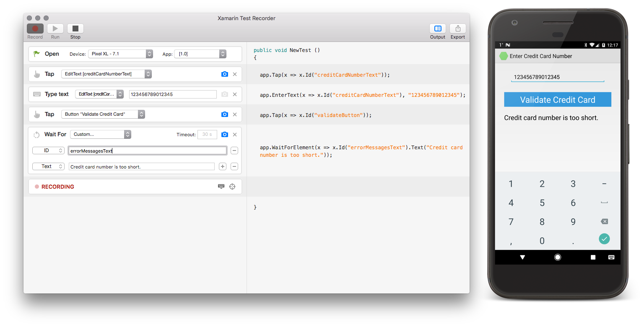This screenshot has width=644, height=327.
Task: Toggle the Output panel button
Action: point(438,29)
